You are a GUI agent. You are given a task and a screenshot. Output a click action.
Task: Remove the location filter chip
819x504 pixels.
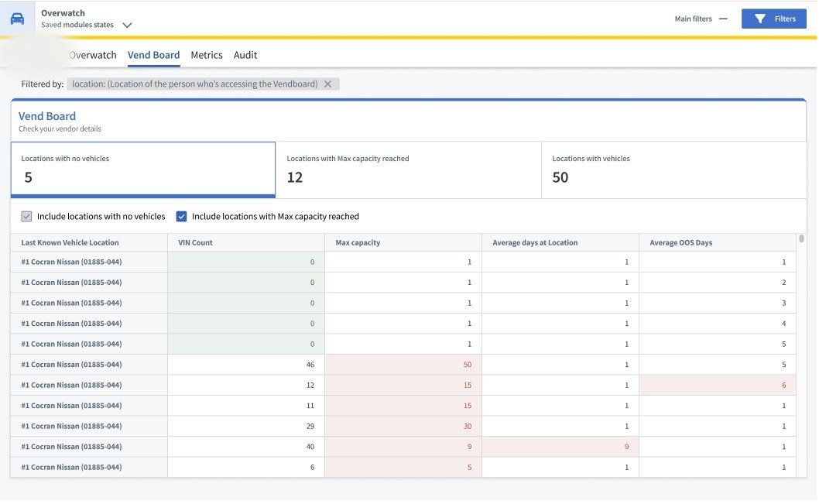pos(327,84)
